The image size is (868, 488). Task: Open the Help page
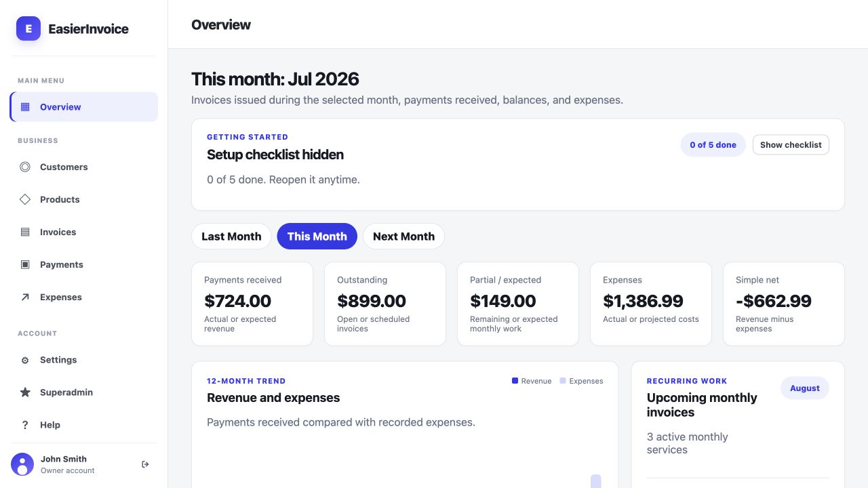[84, 425]
